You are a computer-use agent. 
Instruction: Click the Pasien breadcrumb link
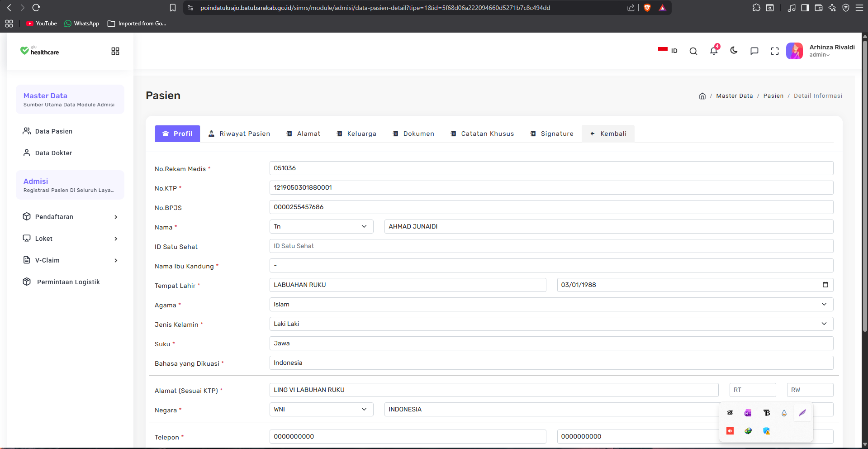point(773,96)
